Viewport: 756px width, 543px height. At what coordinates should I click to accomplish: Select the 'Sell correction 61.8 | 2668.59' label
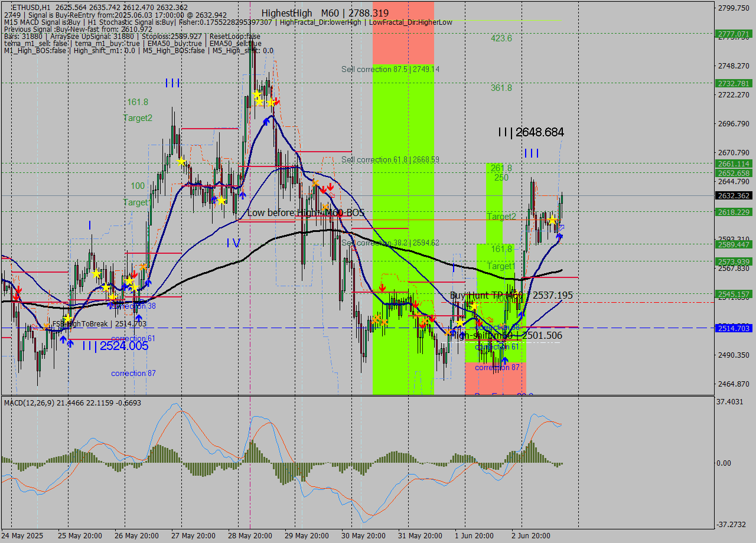(x=390, y=159)
